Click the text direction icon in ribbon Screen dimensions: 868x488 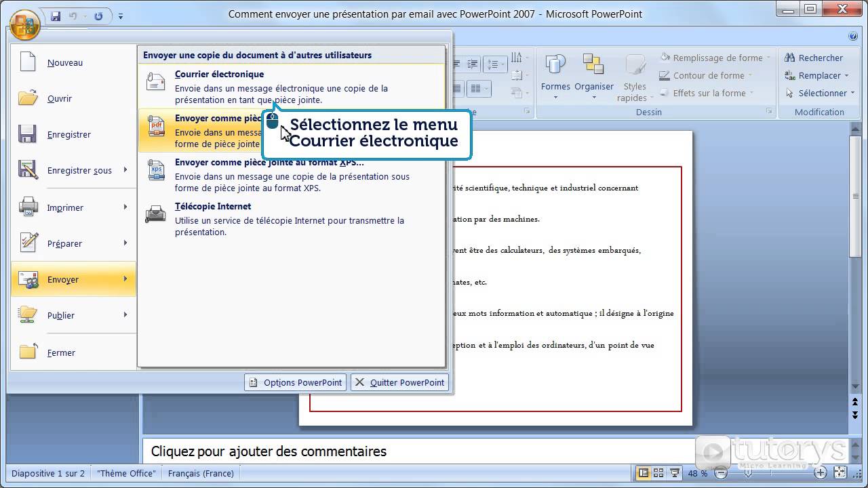(x=517, y=58)
